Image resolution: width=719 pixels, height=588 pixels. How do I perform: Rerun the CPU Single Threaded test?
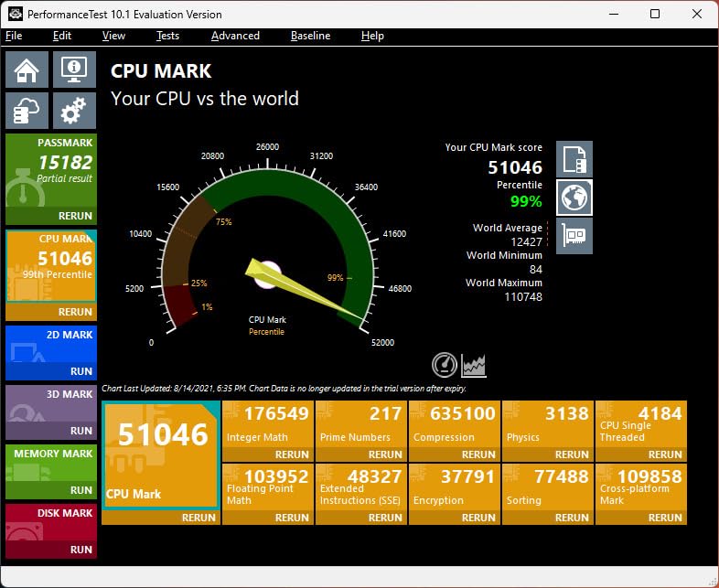(641, 454)
